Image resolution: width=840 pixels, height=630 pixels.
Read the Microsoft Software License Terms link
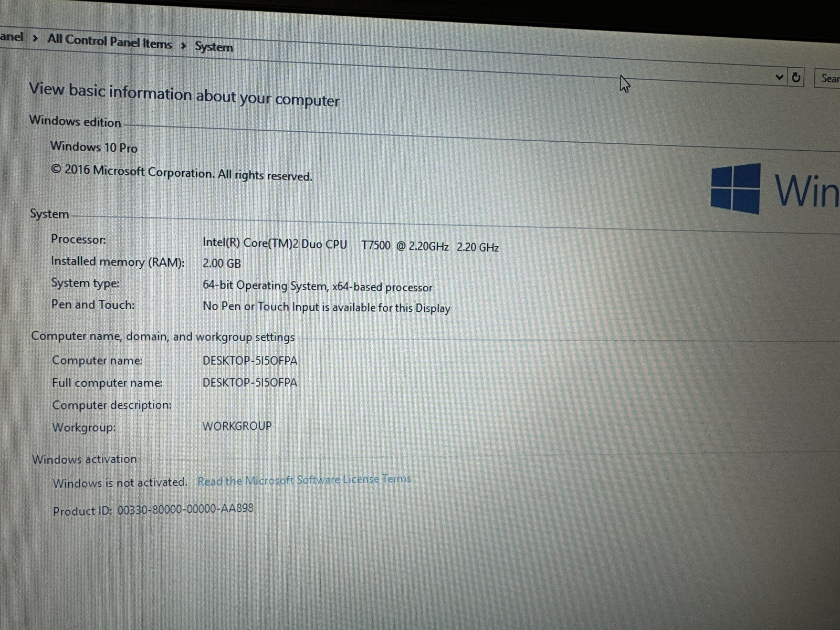click(x=304, y=480)
